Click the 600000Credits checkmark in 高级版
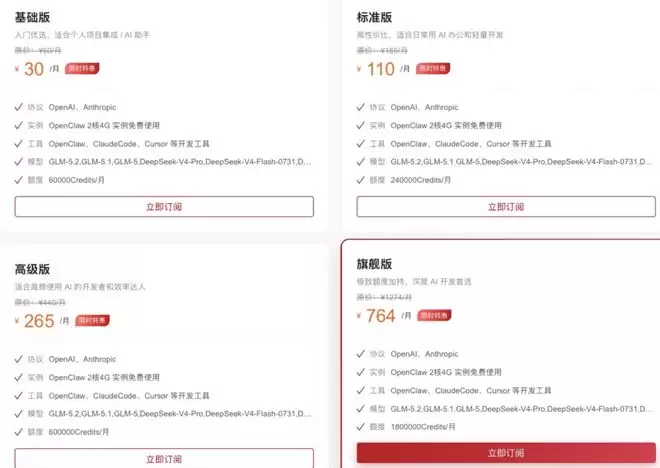Screen dimensions: 660x468 [x=19, y=432]
